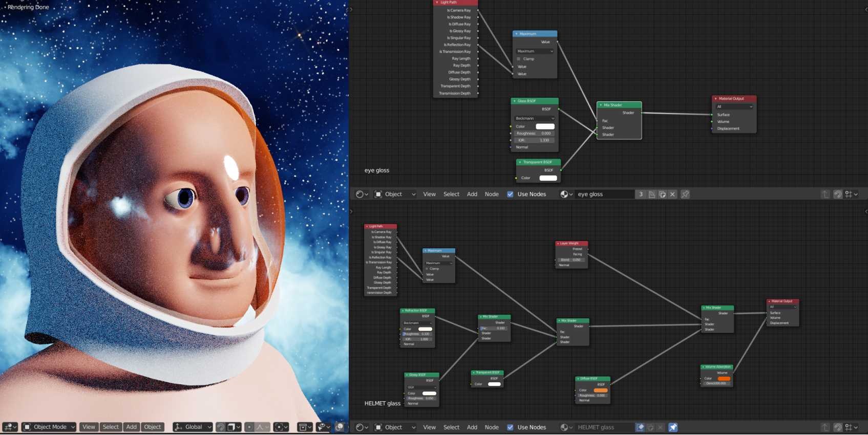
Task: Duplicate the eye gloss material
Action: tap(662, 194)
